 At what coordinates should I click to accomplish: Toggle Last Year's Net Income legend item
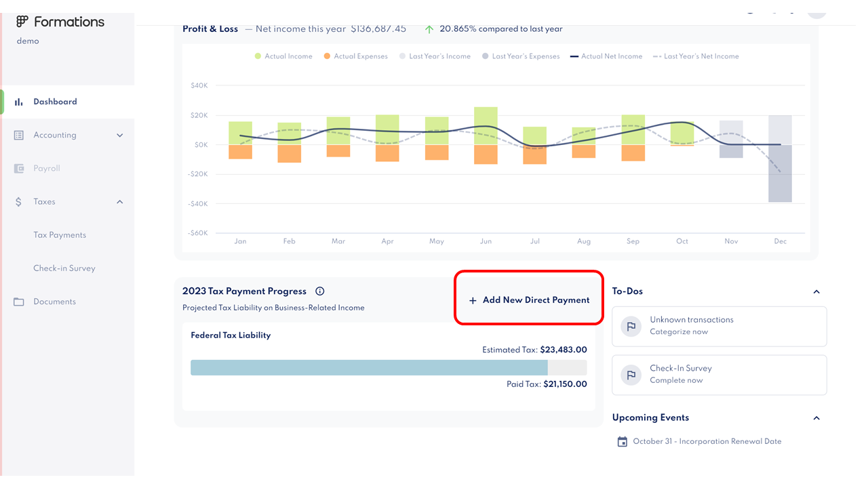tap(696, 56)
